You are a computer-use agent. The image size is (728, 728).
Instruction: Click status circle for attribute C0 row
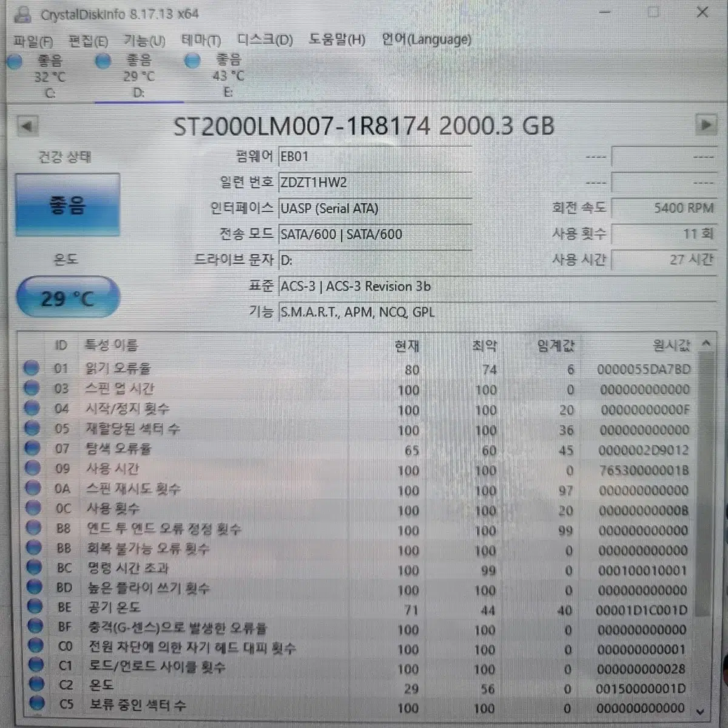[x=36, y=646]
